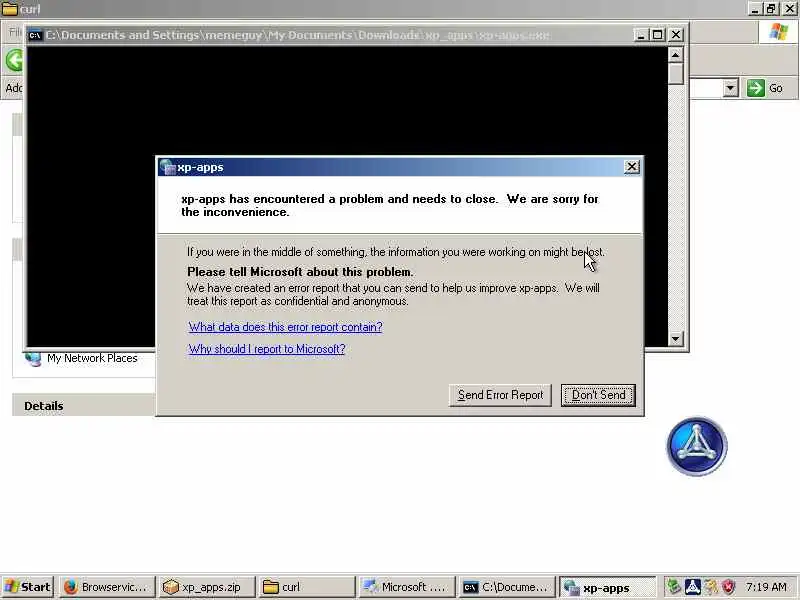Switch to xp-apps taskbar button

(x=607, y=587)
